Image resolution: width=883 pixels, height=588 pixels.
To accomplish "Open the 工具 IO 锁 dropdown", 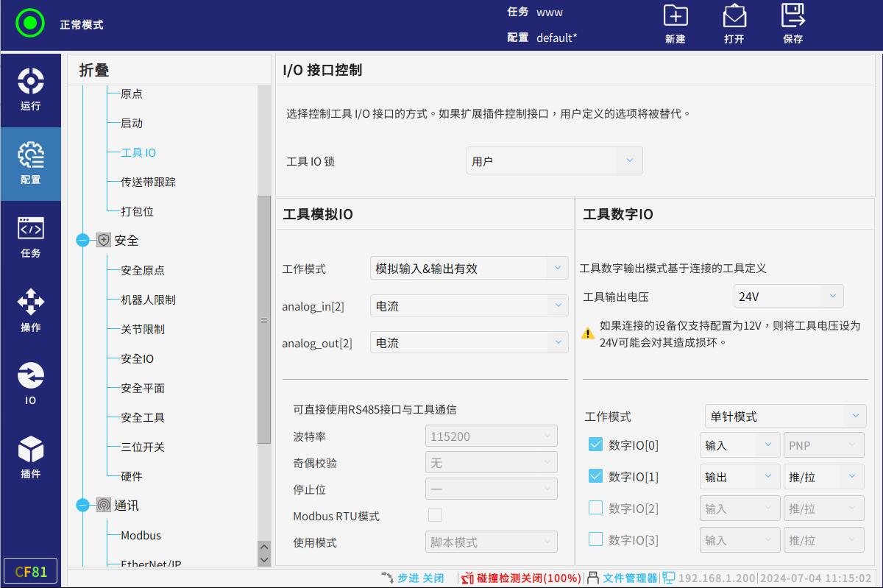I will point(554,161).
